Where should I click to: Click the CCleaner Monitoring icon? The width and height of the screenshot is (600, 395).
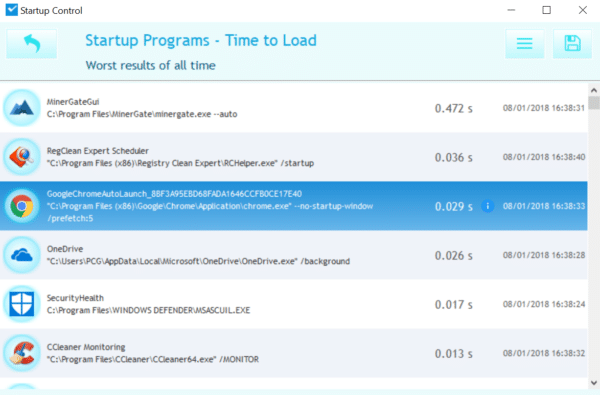(22, 353)
